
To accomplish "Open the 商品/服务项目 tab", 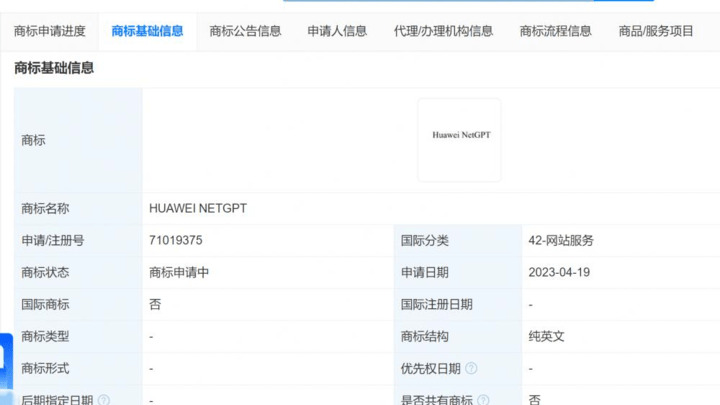I will click(x=656, y=31).
